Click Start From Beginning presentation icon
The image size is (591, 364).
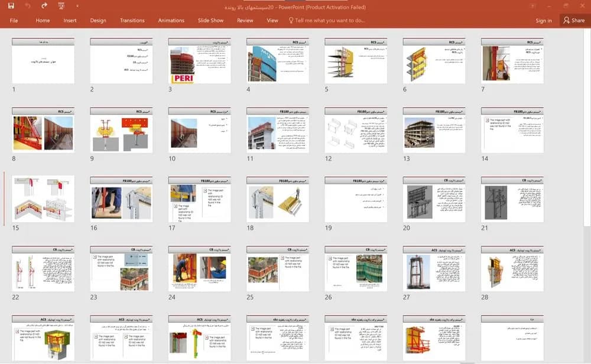(x=61, y=6)
